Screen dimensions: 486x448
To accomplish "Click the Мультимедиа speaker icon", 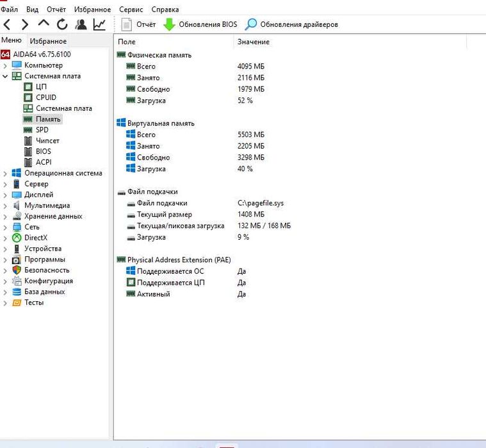I will click(17, 205).
